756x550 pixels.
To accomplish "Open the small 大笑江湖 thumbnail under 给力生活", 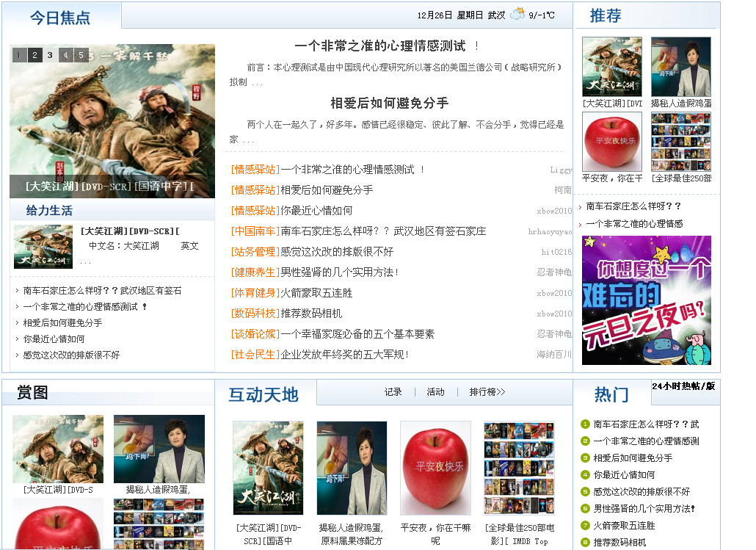I will click(x=43, y=247).
